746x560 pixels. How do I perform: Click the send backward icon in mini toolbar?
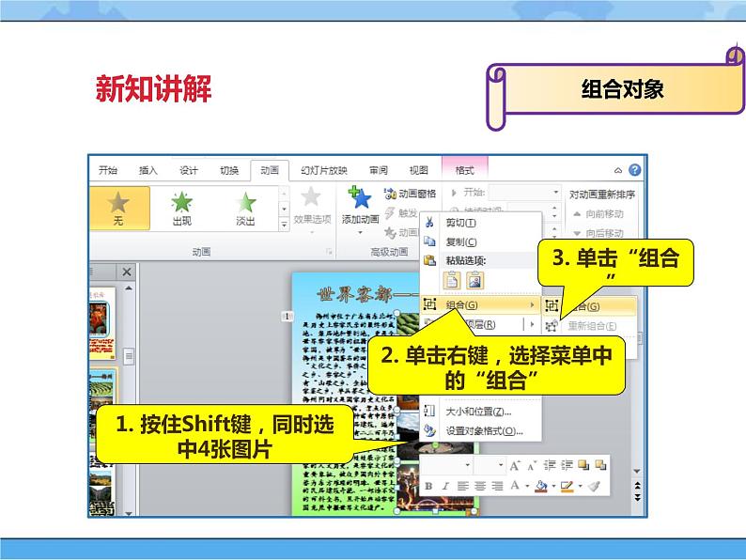pos(600,465)
